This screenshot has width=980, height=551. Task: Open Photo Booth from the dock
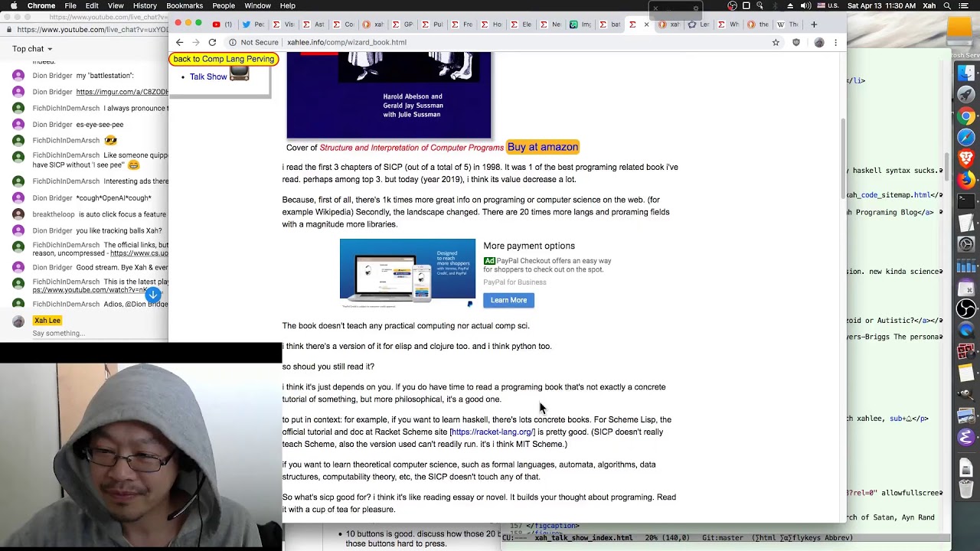click(x=966, y=352)
